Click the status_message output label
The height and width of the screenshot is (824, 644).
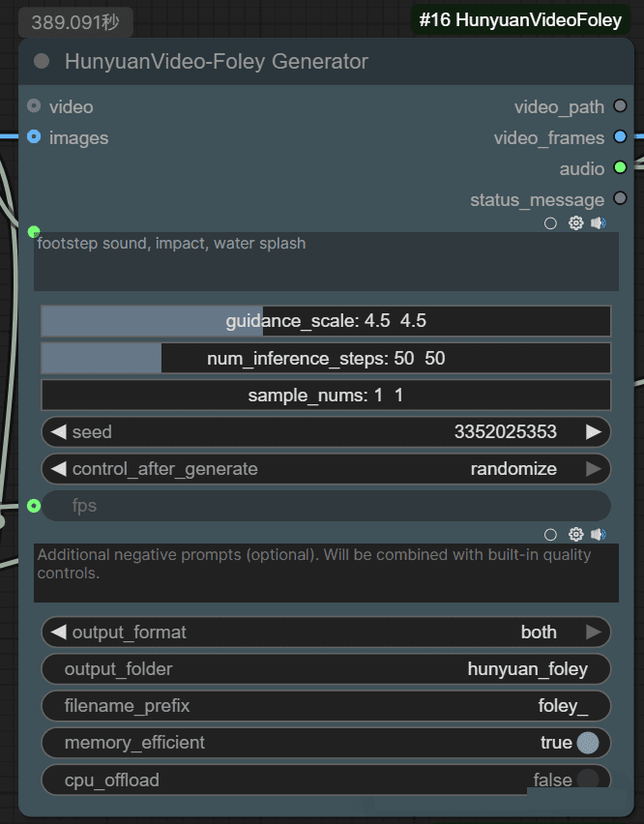click(537, 200)
